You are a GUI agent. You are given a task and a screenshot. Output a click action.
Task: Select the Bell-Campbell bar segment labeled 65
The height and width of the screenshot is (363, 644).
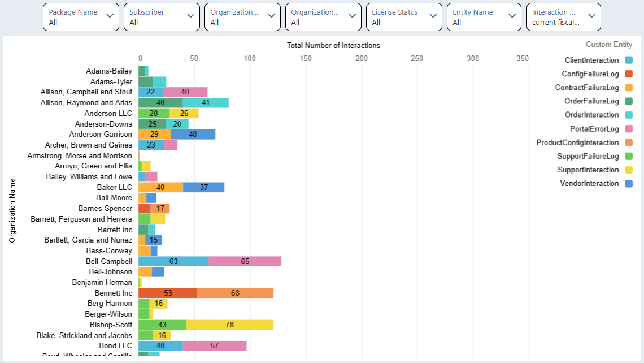pyautogui.click(x=245, y=261)
